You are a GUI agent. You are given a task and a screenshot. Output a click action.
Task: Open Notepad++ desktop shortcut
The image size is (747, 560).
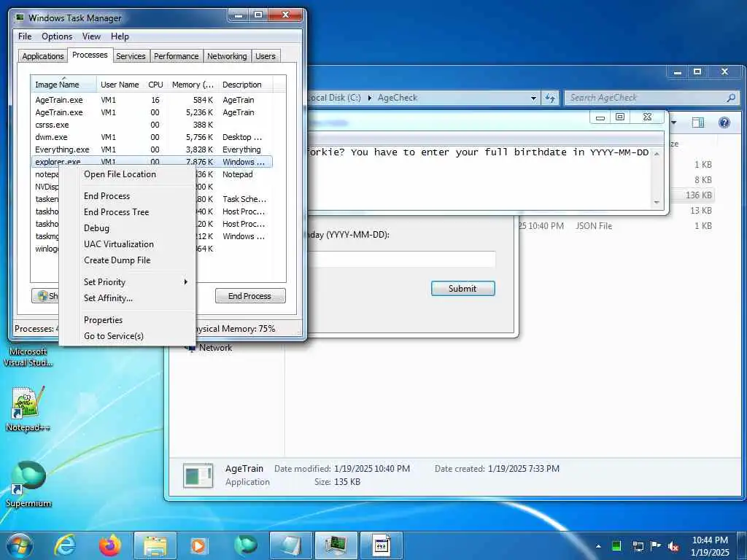tap(28, 409)
